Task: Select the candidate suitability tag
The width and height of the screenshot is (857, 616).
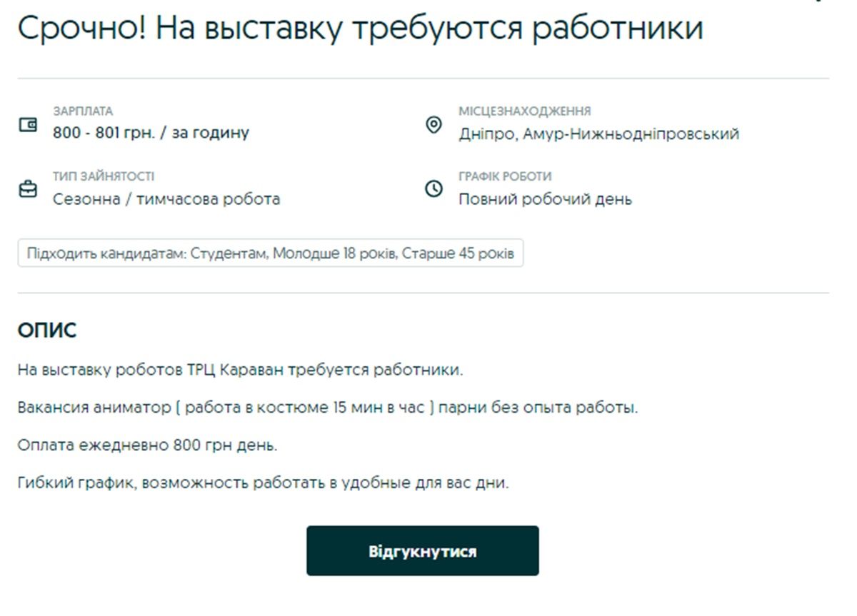Action: [x=270, y=253]
